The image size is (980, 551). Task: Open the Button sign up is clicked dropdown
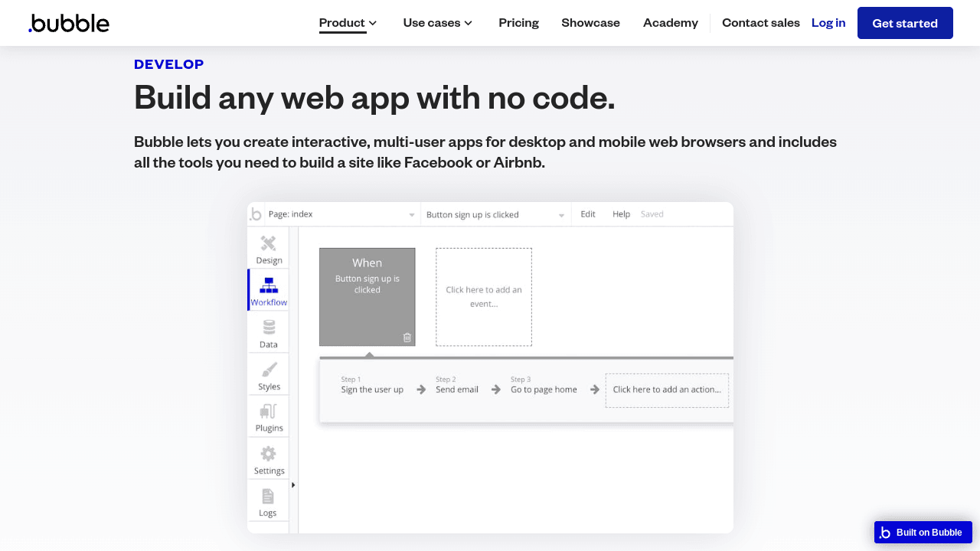pos(496,214)
